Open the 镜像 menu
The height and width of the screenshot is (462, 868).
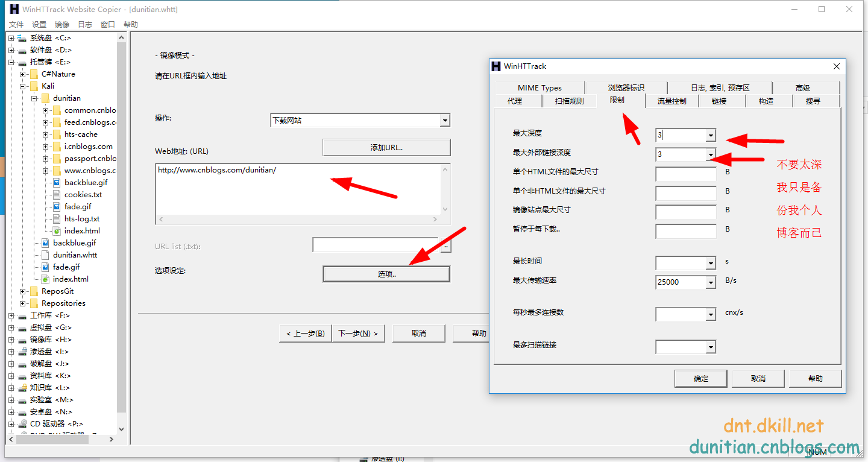pos(62,25)
